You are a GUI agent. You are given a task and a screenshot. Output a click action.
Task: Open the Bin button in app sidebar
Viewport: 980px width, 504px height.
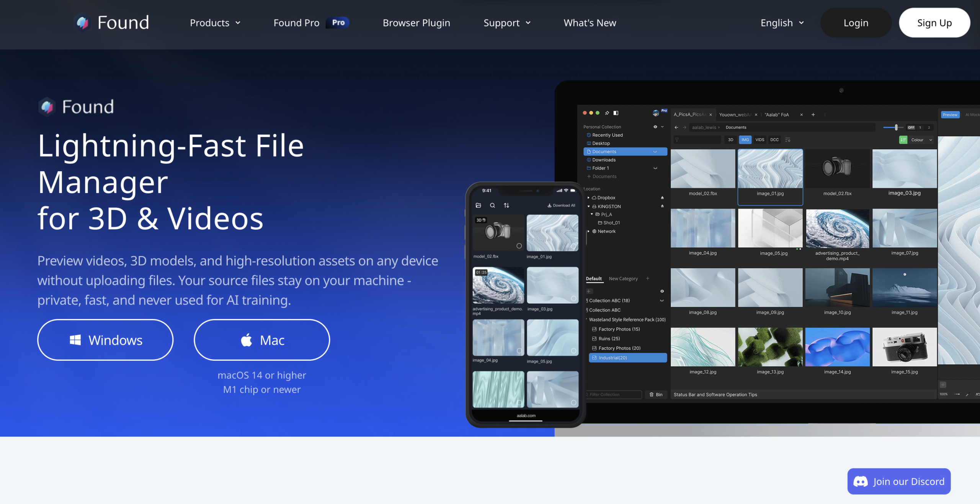(x=656, y=394)
